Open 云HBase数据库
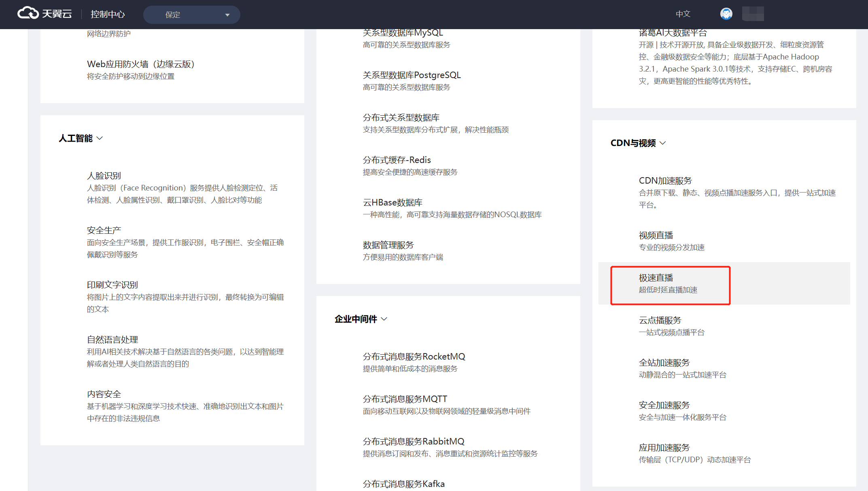Image resolution: width=868 pixels, height=491 pixels. (393, 203)
